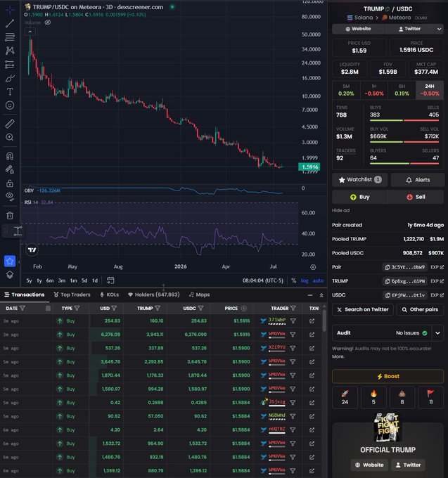The width and height of the screenshot is (448, 478).
Task: Toggle Volume indicator visibility eye
Action: pyautogui.click(x=48, y=22)
